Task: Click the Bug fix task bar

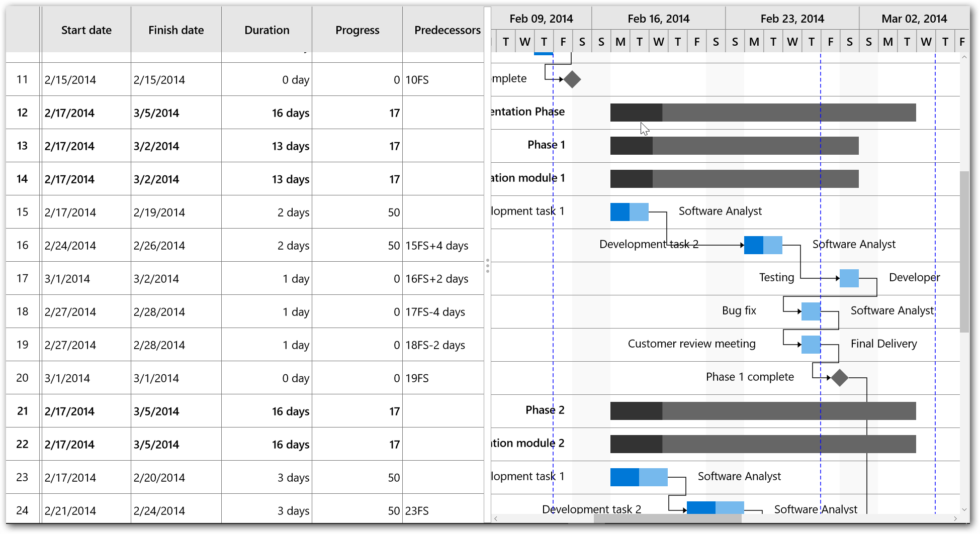Action: pos(811,311)
